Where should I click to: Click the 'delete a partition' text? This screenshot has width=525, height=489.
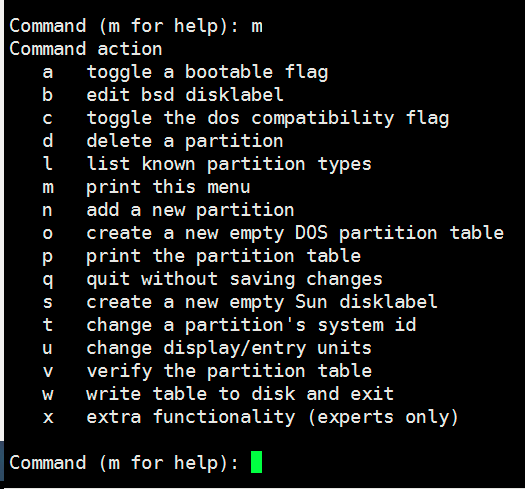click(x=185, y=141)
